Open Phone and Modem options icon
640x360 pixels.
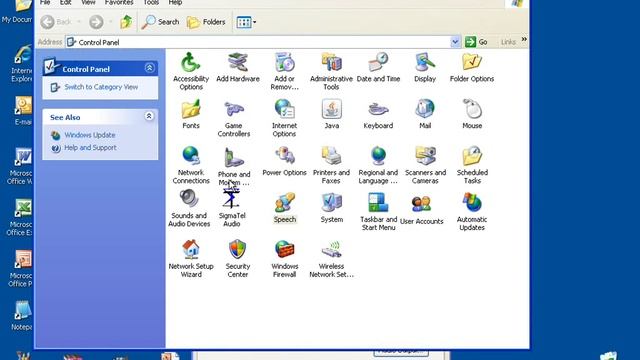pyautogui.click(x=233, y=158)
